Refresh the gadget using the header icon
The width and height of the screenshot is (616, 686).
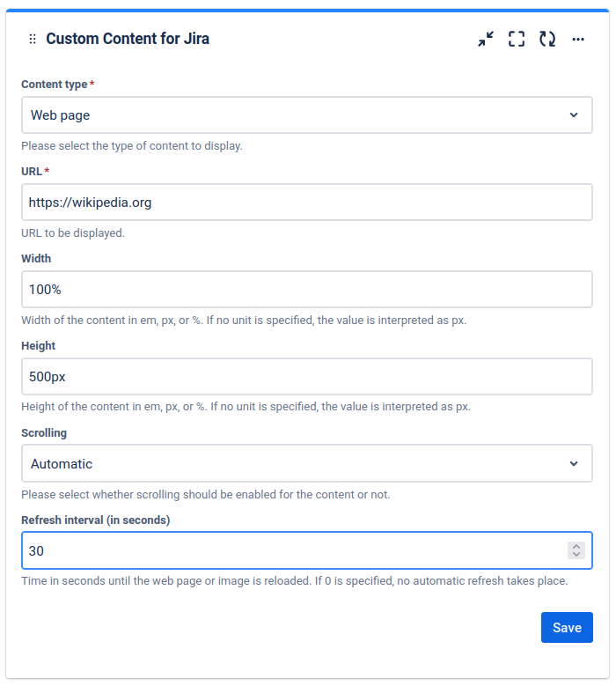[x=547, y=39]
